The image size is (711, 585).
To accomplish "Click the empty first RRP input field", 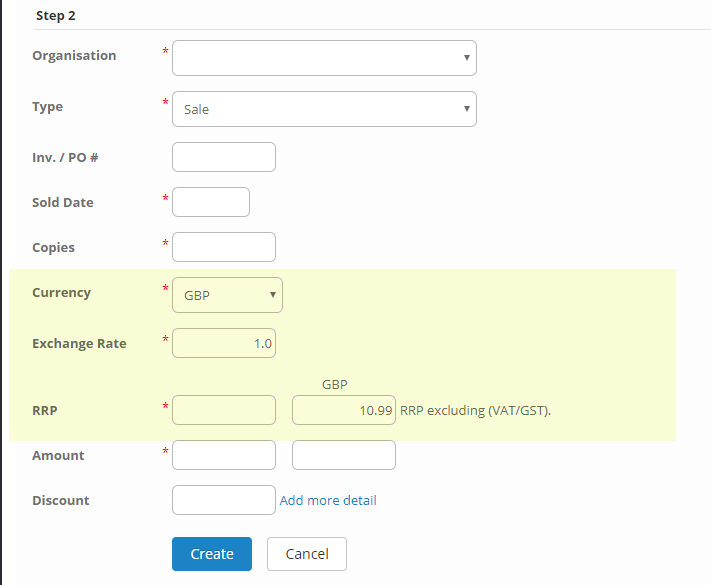I will click(x=224, y=410).
